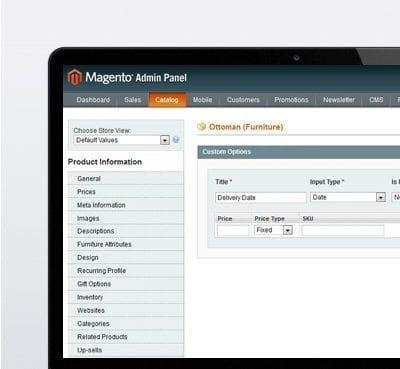Screen dimensions: 400x369
Task: Click the product box icon near Ottoman
Action: 201,127
